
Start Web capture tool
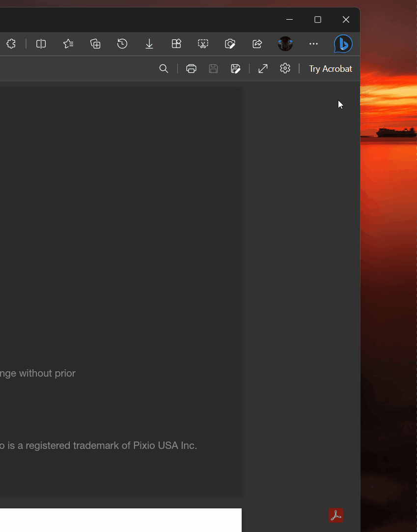pyautogui.click(x=203, y=44)
